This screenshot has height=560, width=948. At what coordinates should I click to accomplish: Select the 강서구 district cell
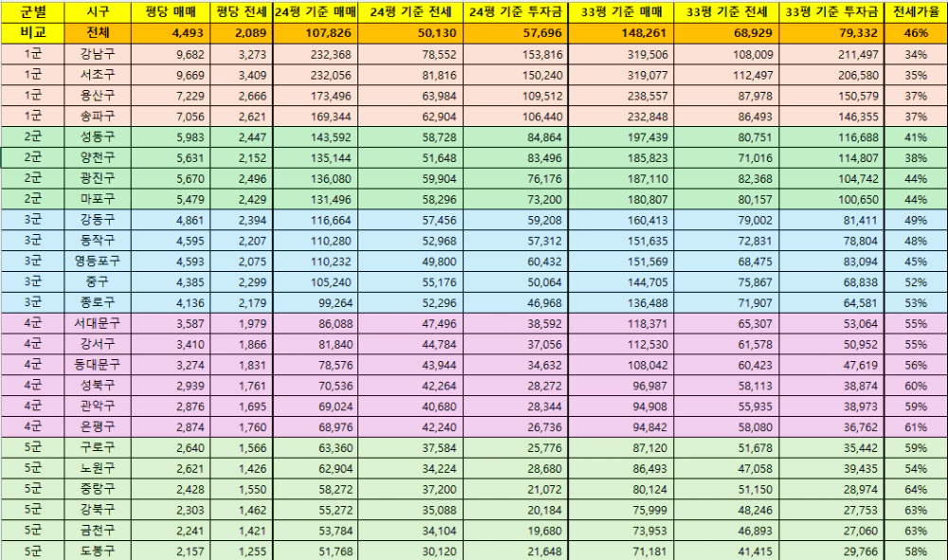[x=98, y=344]
